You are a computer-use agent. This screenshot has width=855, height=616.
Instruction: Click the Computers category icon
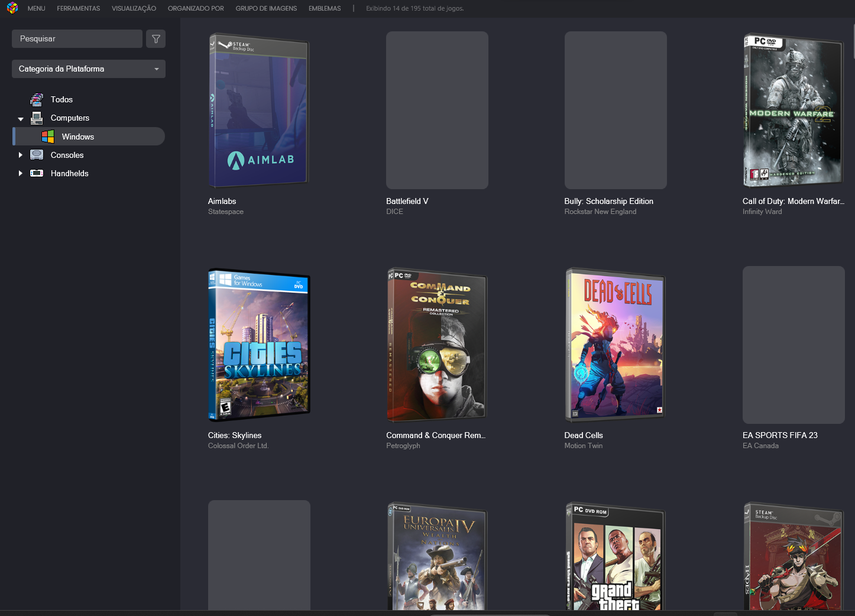(37, 118)
